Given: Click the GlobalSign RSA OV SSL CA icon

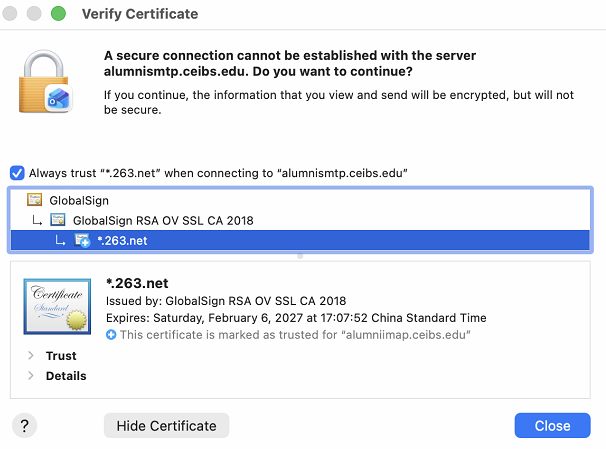Looking at the screenshot, I should click(58, 220).
